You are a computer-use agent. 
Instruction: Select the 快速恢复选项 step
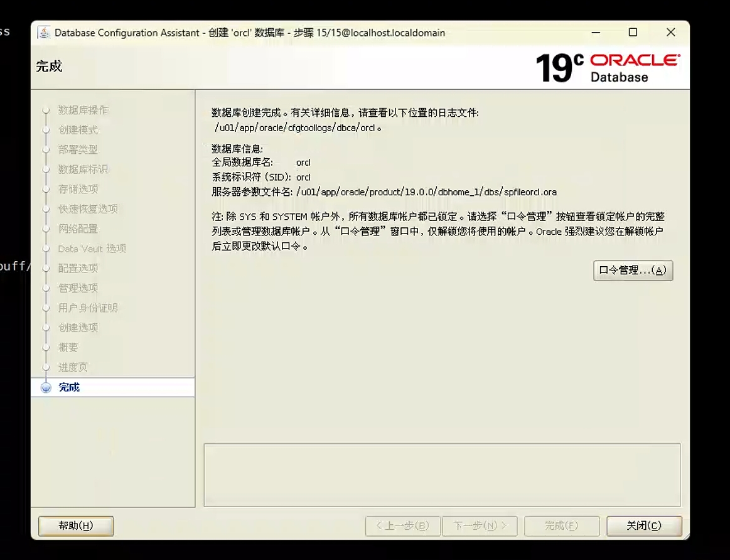88,209
